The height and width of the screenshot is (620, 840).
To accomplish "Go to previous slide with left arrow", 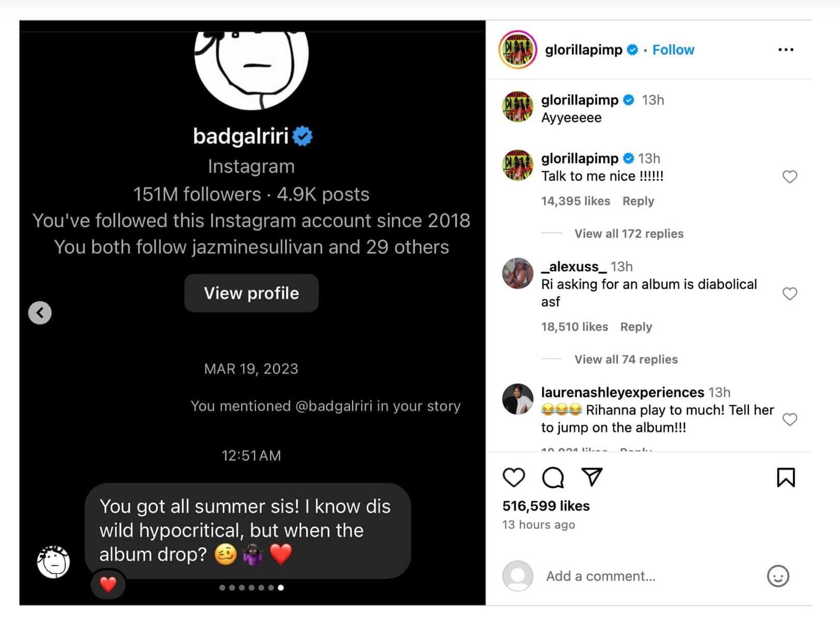I will (40, 313).
